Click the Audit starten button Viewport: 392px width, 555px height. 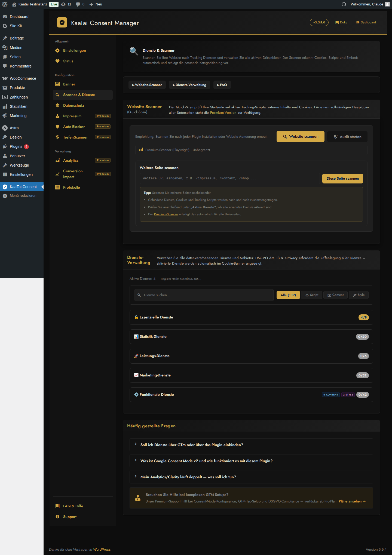click(347, 137)
